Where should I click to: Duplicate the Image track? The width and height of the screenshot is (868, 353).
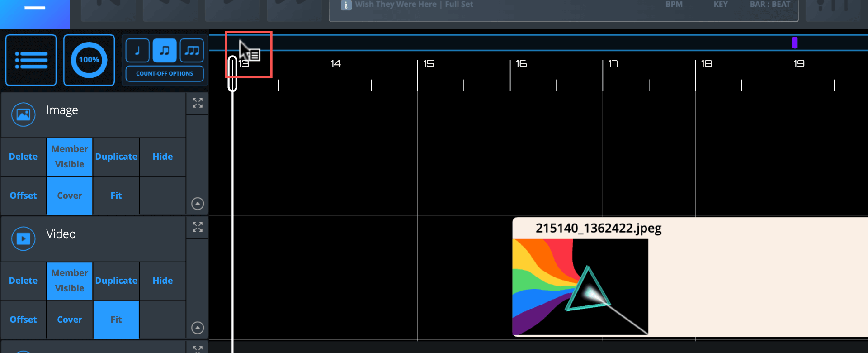116,157
